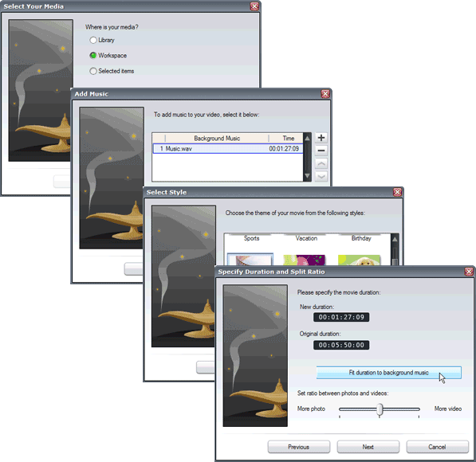Click the photo/video ratio slider handle

(x=380, y=409)
